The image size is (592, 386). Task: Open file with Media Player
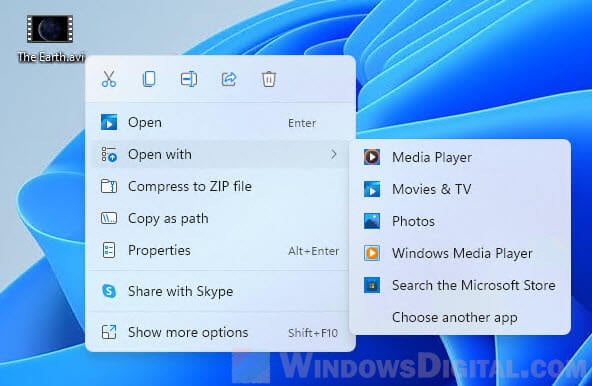(x=460, y=157)
